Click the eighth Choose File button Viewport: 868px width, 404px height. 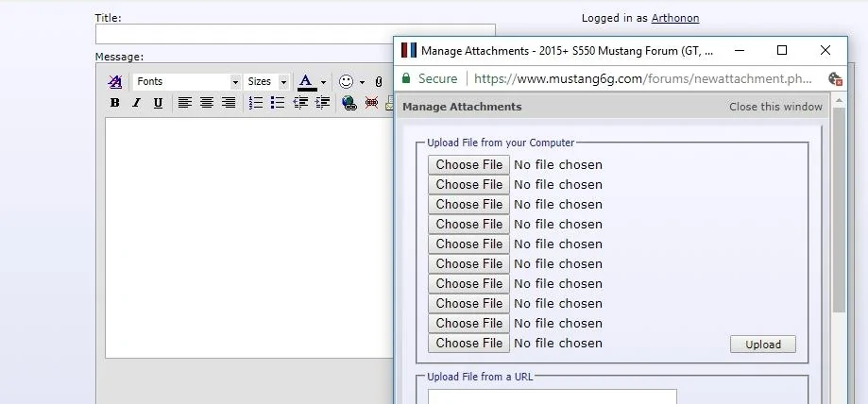pyautogui.click(x=468, y=303)
